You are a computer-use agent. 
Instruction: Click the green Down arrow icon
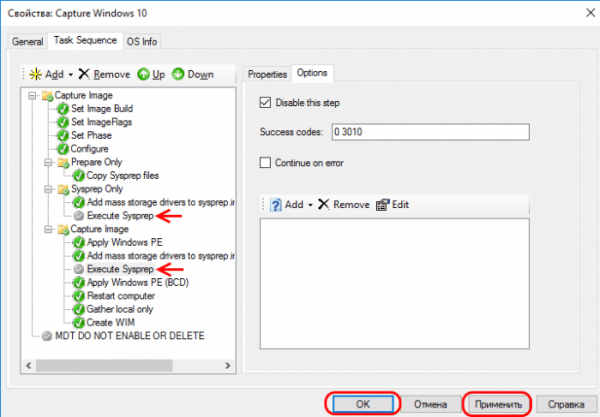178,74
